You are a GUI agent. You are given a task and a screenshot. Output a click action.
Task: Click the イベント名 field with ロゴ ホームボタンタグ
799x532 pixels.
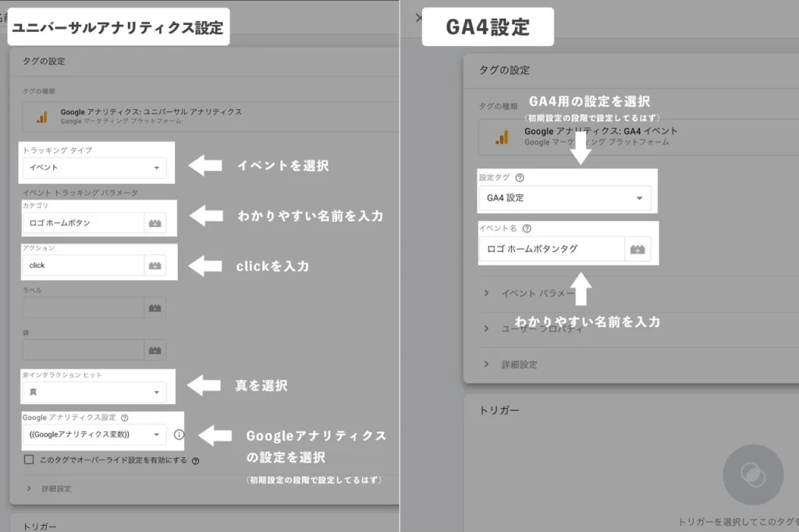coord(552,249)
